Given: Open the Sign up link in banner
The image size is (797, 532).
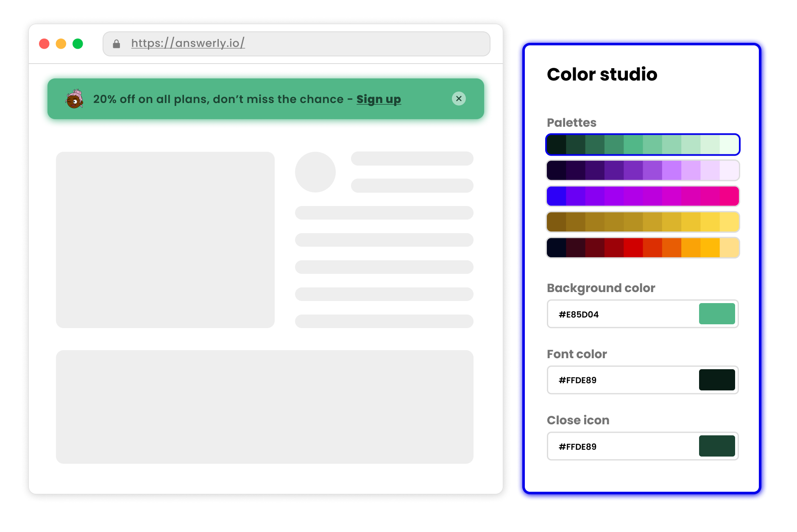Looking at the screenshot, I should pos(378,99).
